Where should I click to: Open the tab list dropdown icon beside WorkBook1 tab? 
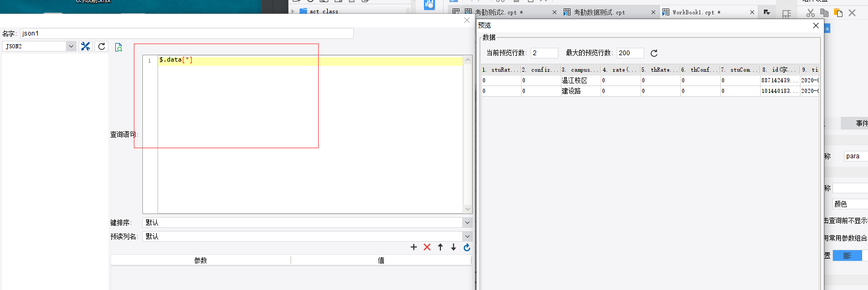pyautogui.click(x=767, y=12)
